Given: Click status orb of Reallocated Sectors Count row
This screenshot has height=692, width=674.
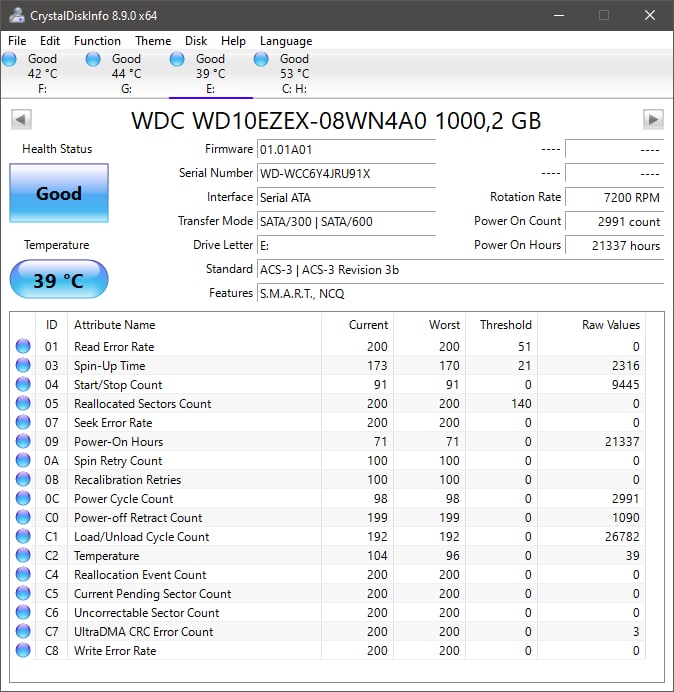Looking at the screenshot, I should click(x=23, y=403).
